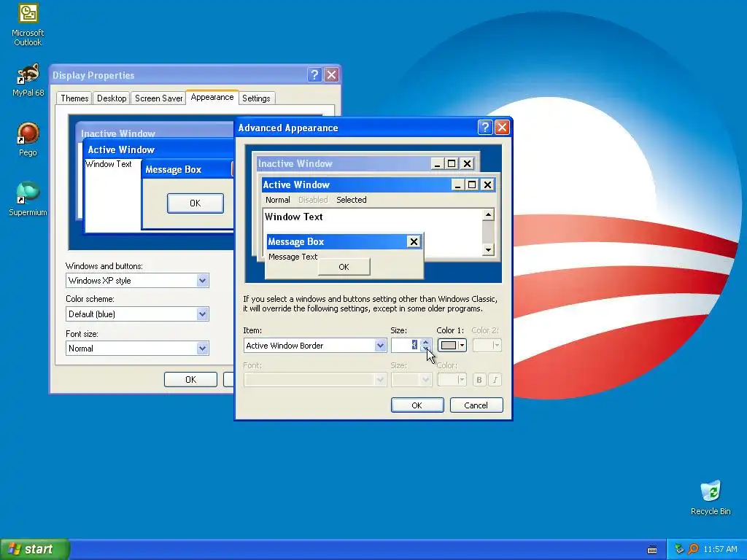Viewport: 747px width, 560px height.
Task: Click the Message Box title in preview
Action: tap(296, 241)
